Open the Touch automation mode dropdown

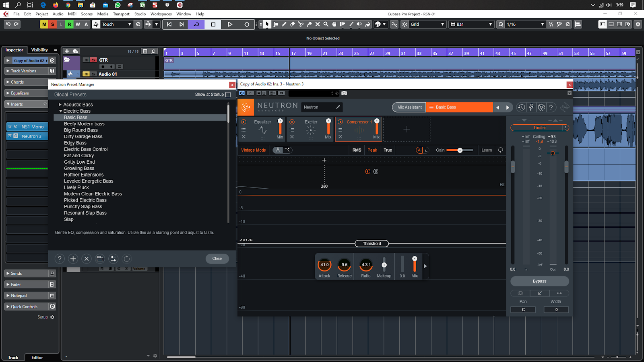tap(117, 24)
